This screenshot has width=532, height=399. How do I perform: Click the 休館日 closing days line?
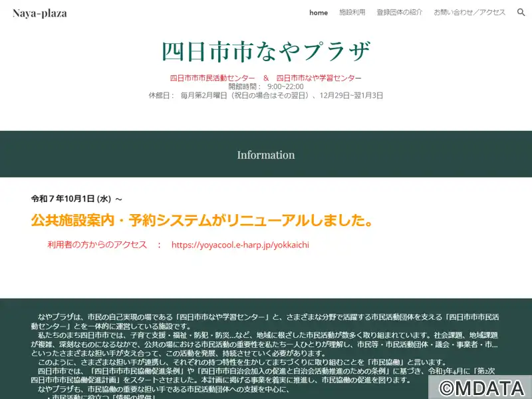click(x=266, y=96)
